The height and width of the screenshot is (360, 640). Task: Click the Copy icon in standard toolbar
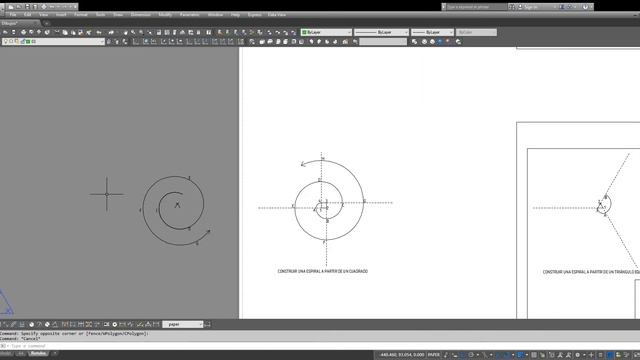click(x=65, y=32)
